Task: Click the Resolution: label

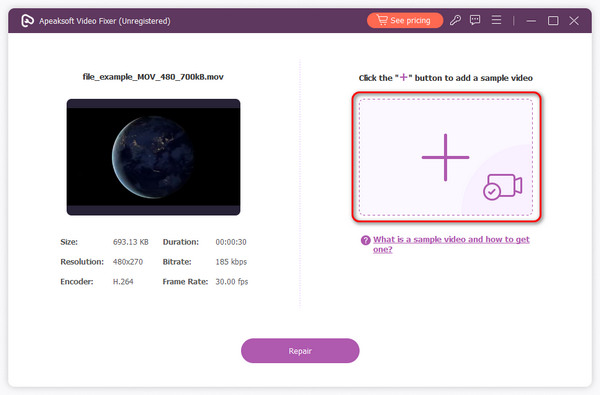Action: [x=82, y=262]
